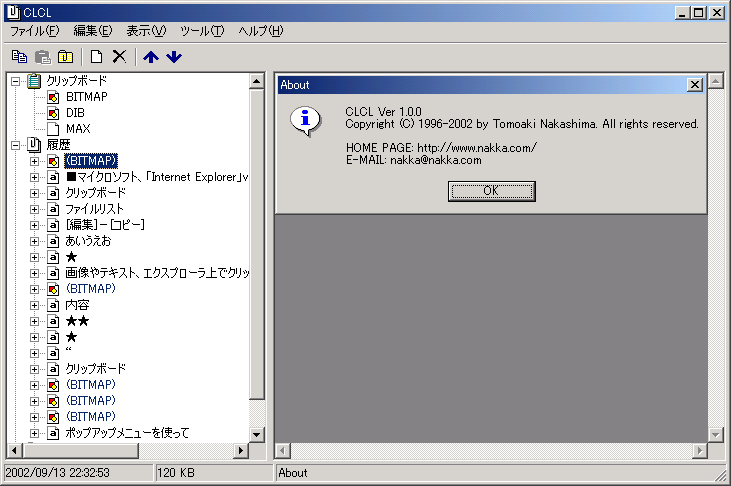Image resolution: width=731 pixels, height=486 pixels.
Task: Click the Paste toolbar icon
Action: (x=42, y=57)
